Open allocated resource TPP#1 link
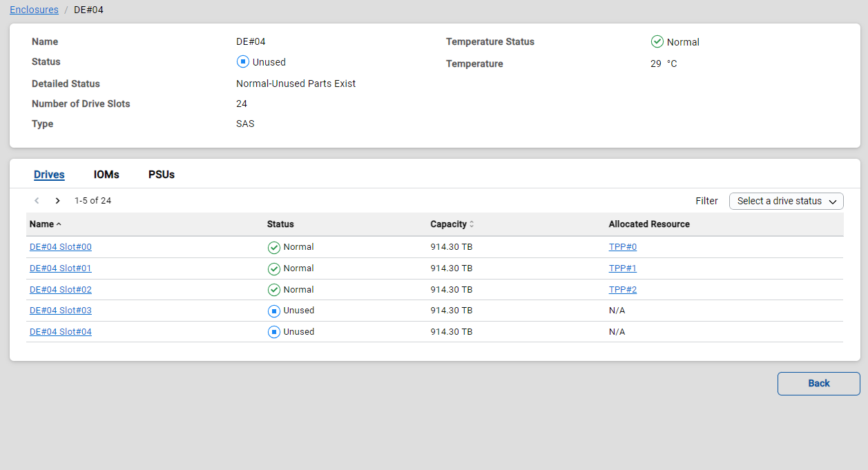The image size is (868, 470). coord(622,268)
